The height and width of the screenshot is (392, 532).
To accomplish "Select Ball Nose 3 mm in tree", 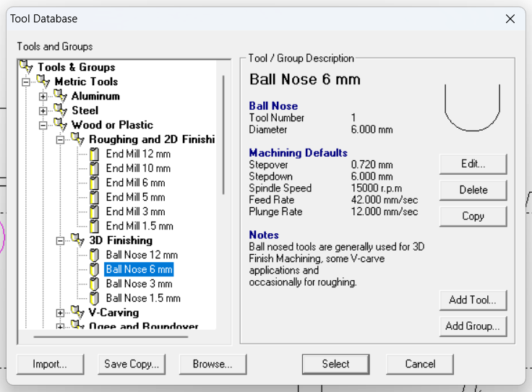I will [x=139, y=284].
